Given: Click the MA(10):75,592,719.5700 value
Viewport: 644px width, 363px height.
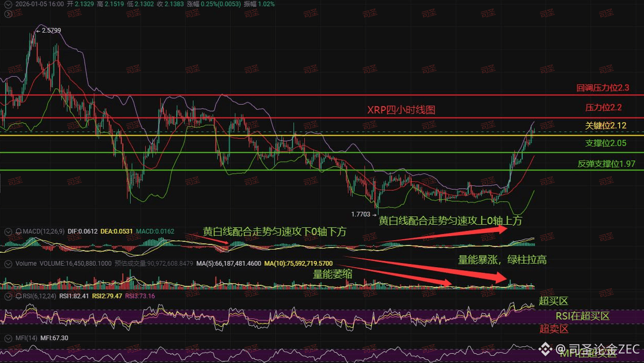Looking at the screenshot, I should click(x=299, y=264).
